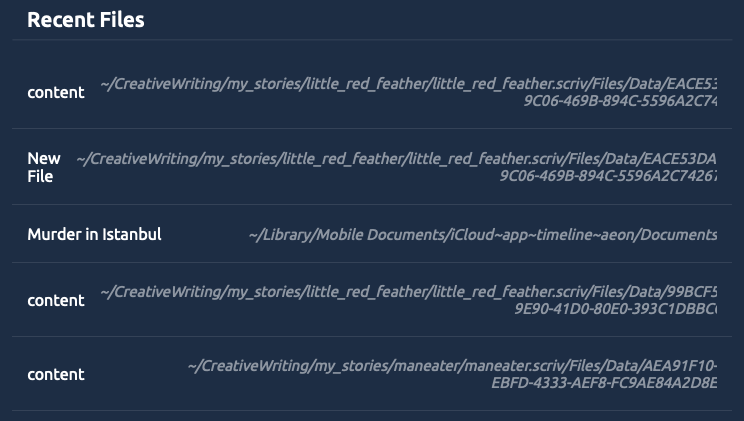Select the EBFD-4333-AEF8-FC9AE84A2D8E path line
Image resolution: width=744 pixels, height=421 pixels.
point(604,383)
